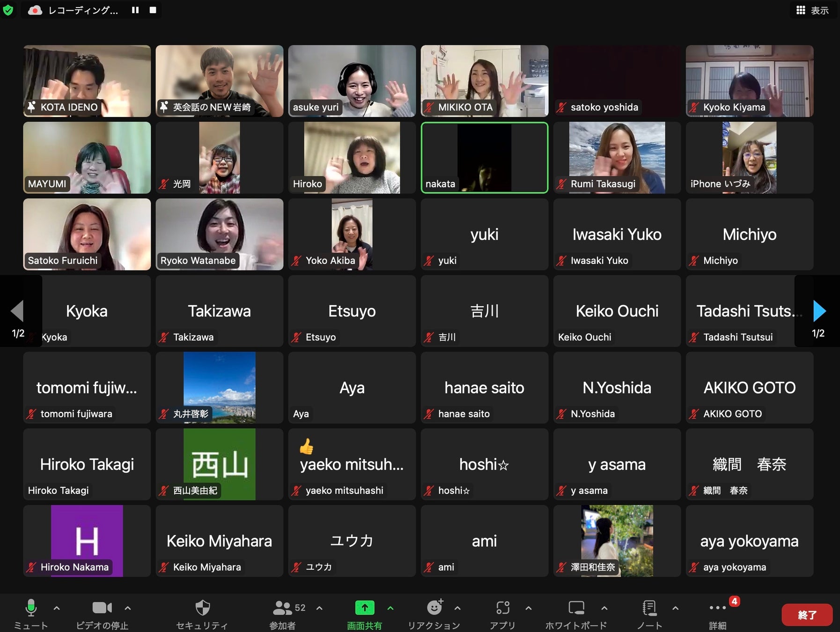Open the reactions smiley icon
The image size is (840, 632).
click(x=435, y=608)
